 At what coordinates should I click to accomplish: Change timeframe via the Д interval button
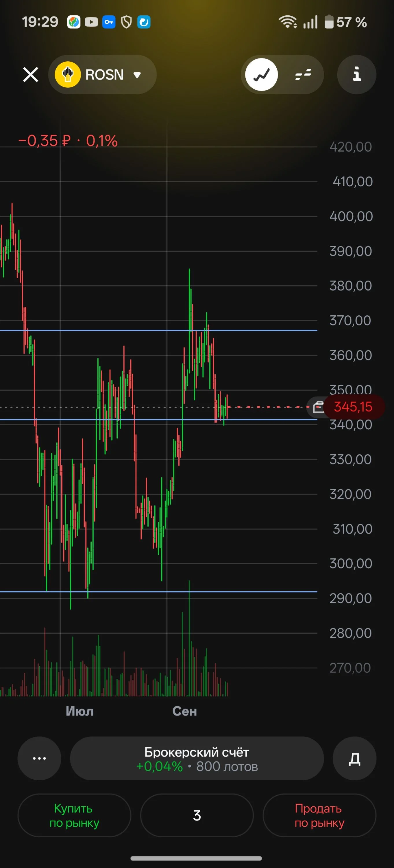click(354, 758)
